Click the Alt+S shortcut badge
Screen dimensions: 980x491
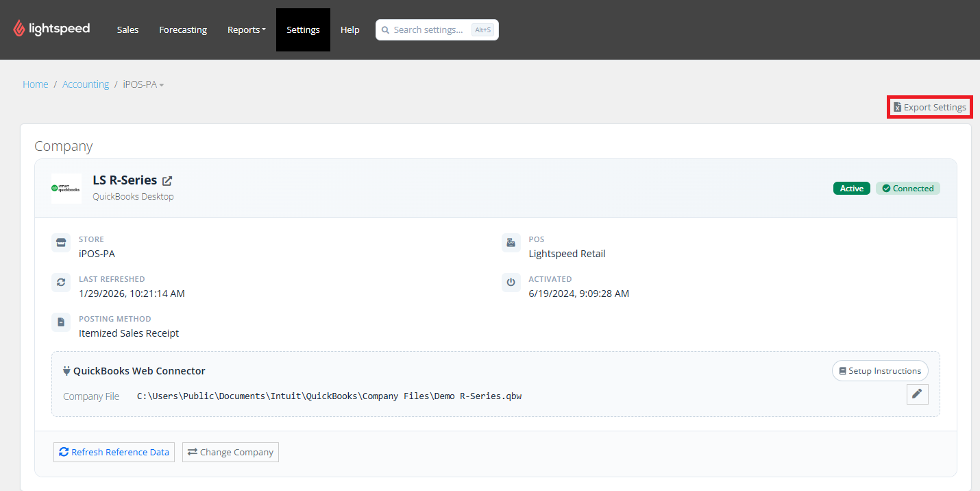pos(482,30)
